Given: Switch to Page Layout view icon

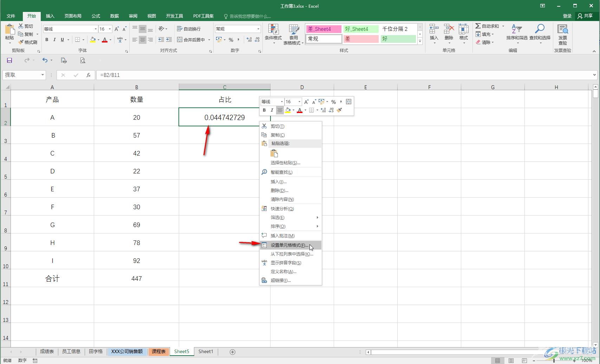Looking at the screenshot, I should pyautogui.click(x=511, y=360).
